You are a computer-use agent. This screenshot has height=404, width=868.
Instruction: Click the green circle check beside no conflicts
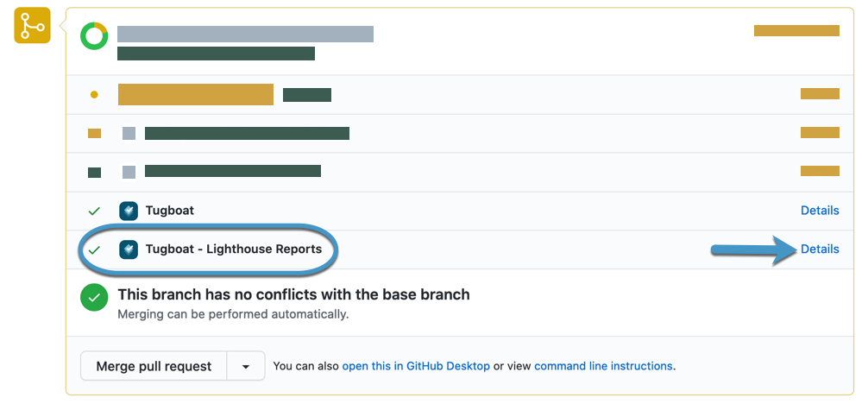(x=94, y=298)
